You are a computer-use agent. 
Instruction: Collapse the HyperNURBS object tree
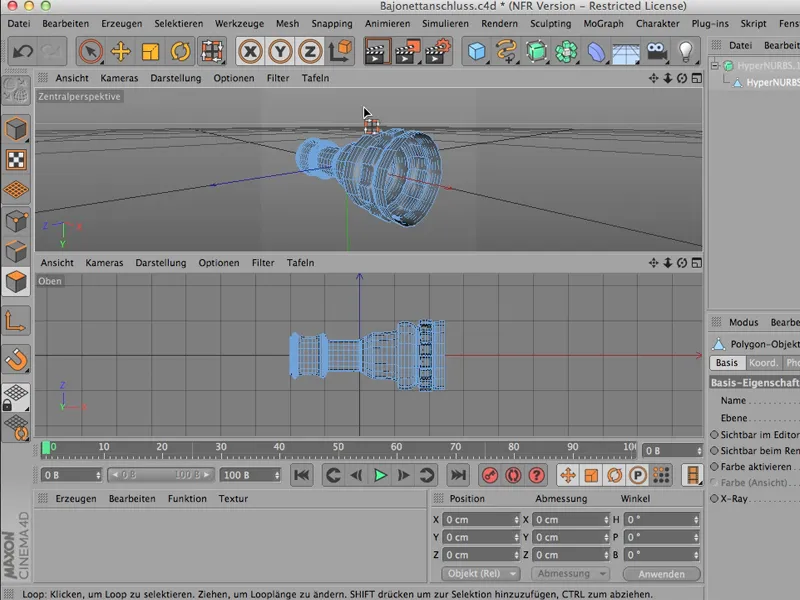(x=715, y=67)
